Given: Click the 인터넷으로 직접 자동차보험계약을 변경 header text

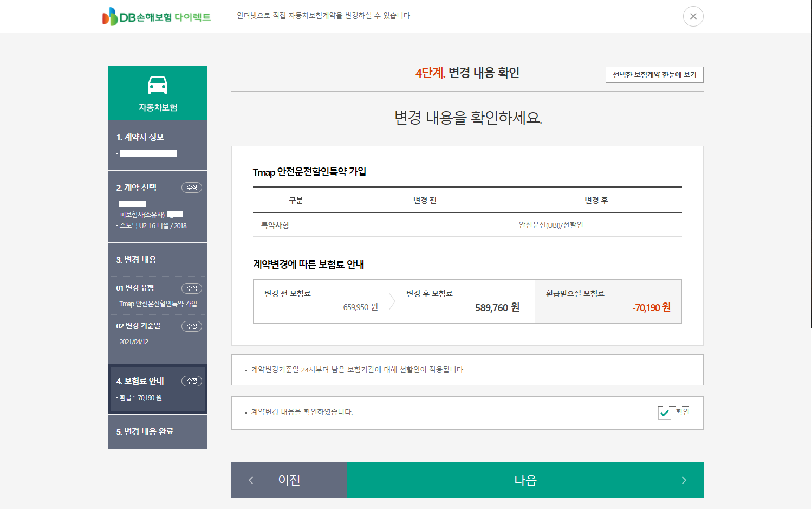Looking at the screenshot, I should point(324,16).
